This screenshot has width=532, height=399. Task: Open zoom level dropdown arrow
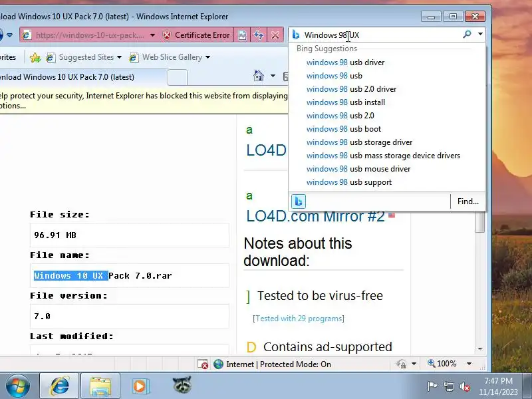click(x=469, y=364)
